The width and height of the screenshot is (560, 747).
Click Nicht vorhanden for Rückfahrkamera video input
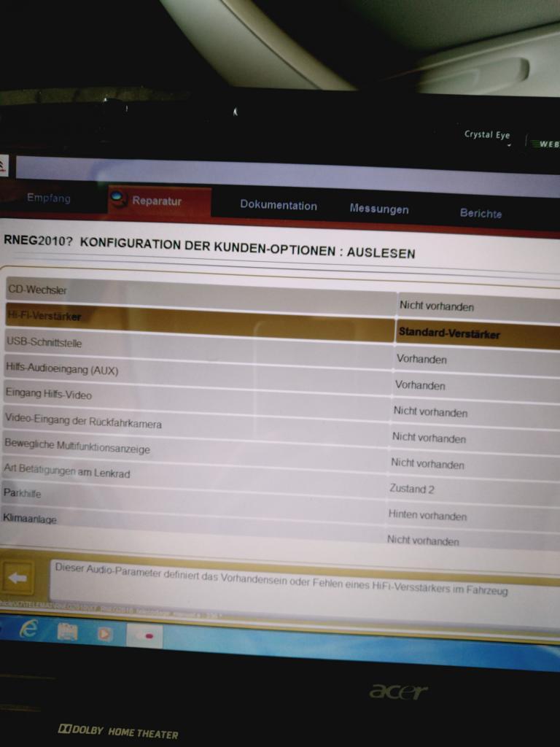[x=429, y=438]
